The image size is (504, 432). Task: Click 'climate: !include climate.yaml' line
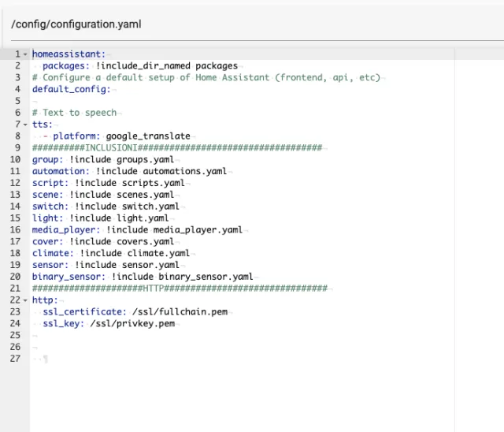[x=111, y=253]
